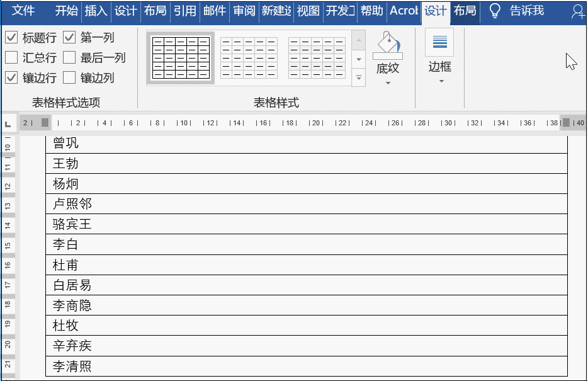Enable the 第一列 option
Screen dimensions: 588x381
tap(69, 37)
